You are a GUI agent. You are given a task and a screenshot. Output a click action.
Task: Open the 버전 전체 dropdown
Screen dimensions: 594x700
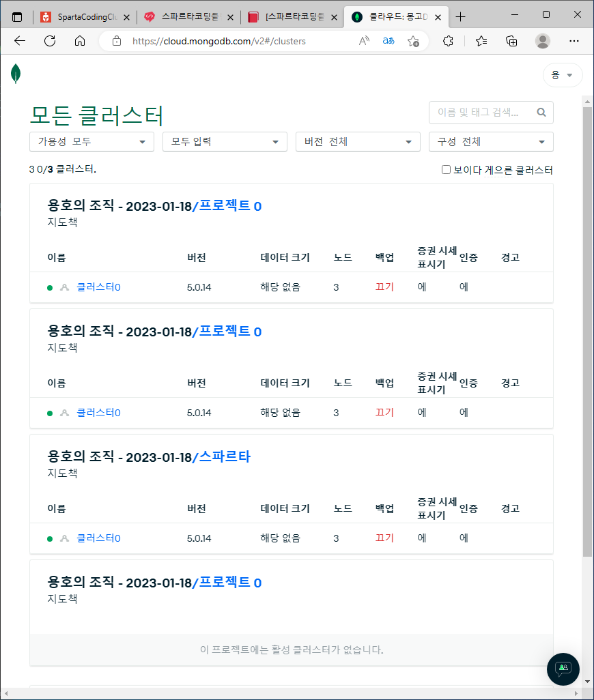358,142
